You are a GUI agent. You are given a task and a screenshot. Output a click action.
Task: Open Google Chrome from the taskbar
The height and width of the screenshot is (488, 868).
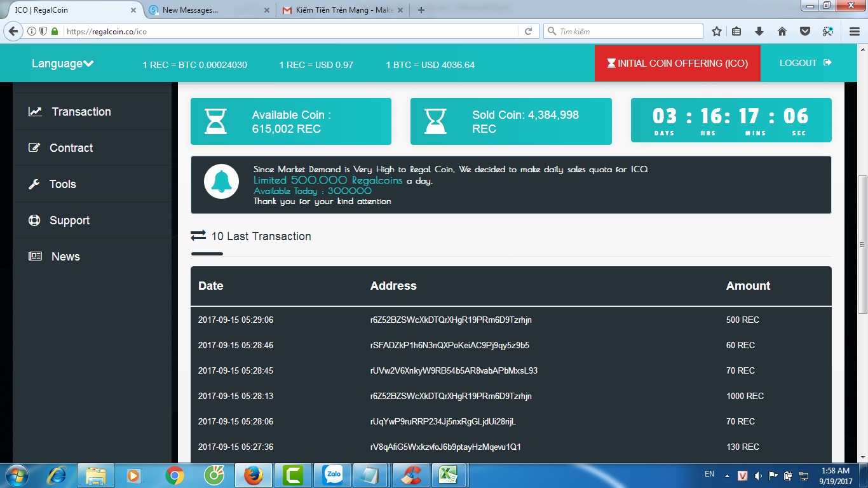pos(175,475)
